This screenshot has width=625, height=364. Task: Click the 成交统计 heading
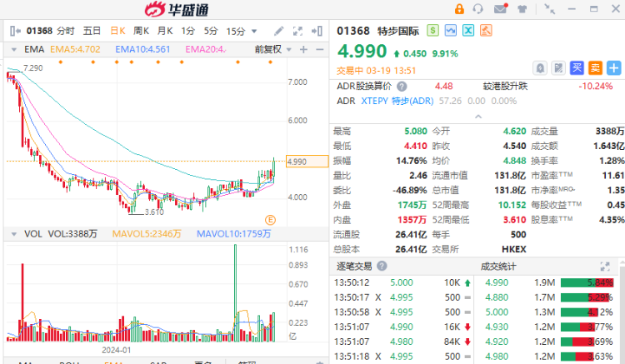coord(498,266)
